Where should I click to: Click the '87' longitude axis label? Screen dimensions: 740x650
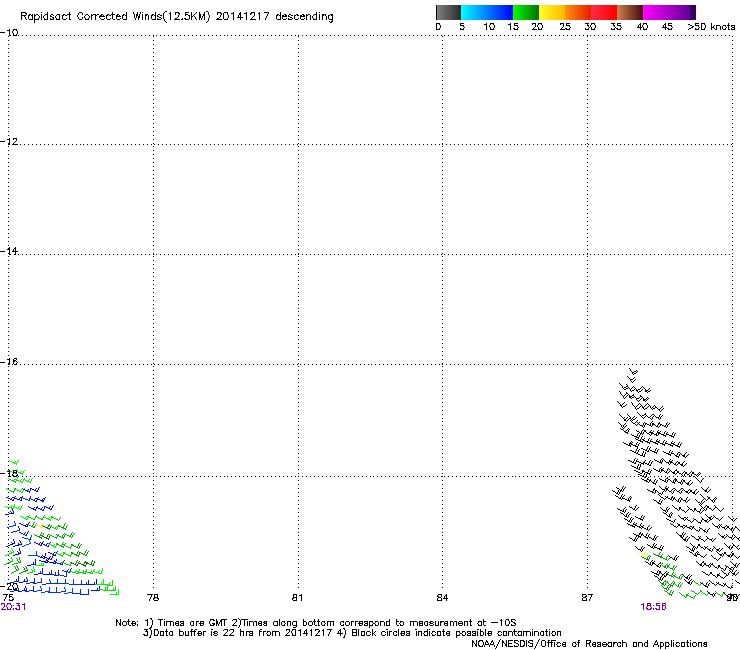(x=587, y=598)
